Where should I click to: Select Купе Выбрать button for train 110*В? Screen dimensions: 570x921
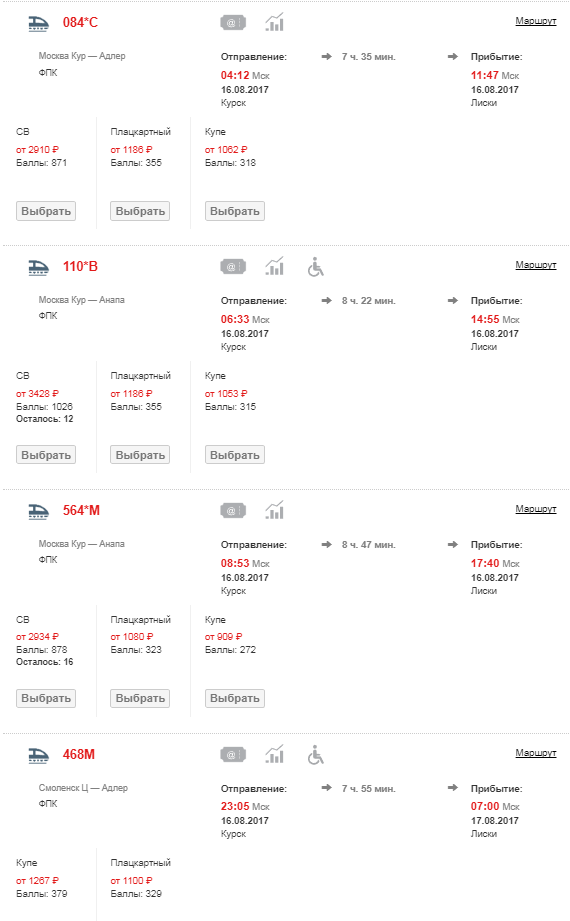coord(234,455)
